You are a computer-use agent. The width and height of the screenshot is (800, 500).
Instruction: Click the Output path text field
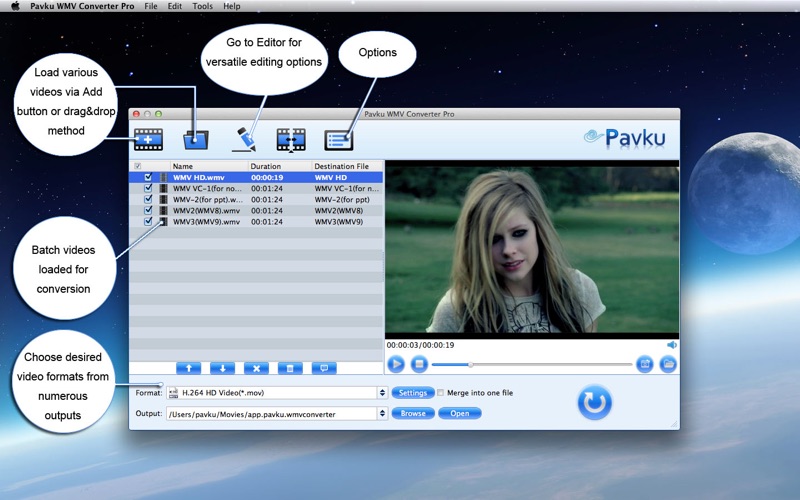coord(276,414)
